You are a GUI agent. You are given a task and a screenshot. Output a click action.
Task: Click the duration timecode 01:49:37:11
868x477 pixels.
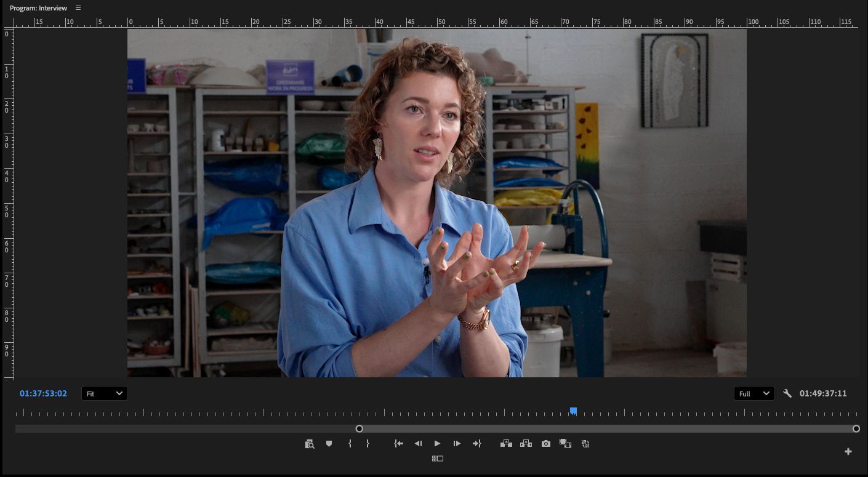823,393
